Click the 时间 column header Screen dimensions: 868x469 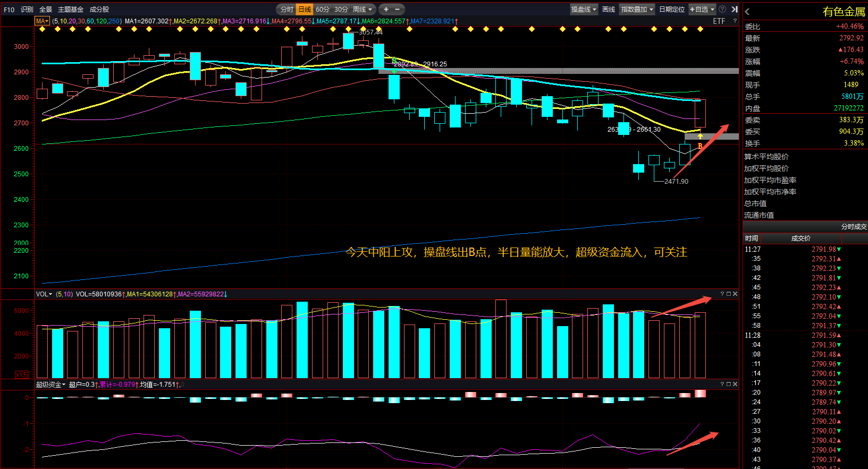click(752, 238)
